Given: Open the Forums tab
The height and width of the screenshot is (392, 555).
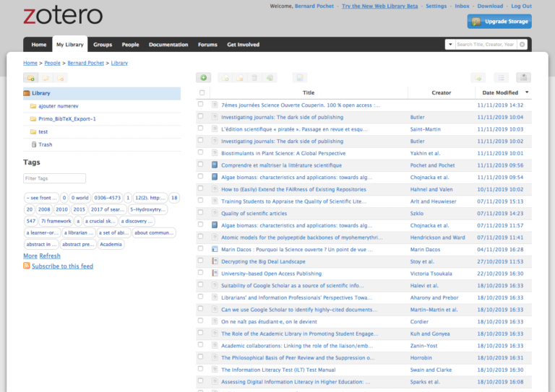Looking at the screenshot, I should click(207, 45).
